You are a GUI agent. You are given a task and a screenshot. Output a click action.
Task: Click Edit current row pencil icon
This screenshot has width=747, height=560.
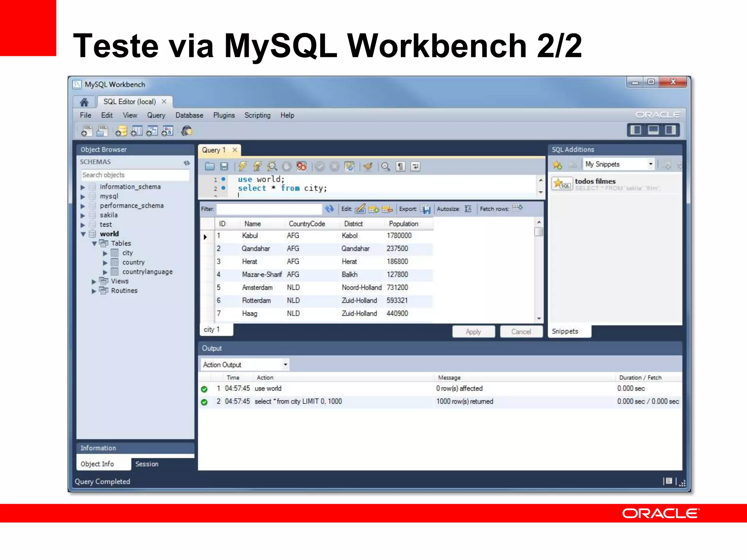coord(360,209)
